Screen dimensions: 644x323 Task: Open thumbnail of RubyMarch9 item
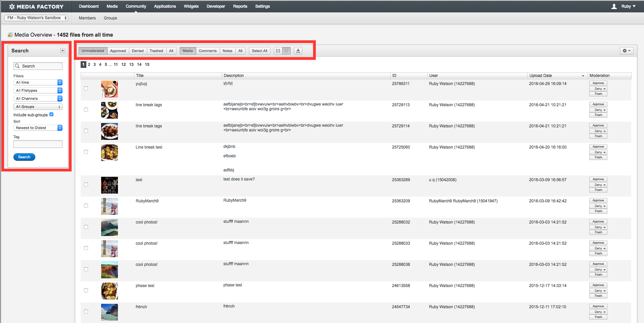[110, 206]
